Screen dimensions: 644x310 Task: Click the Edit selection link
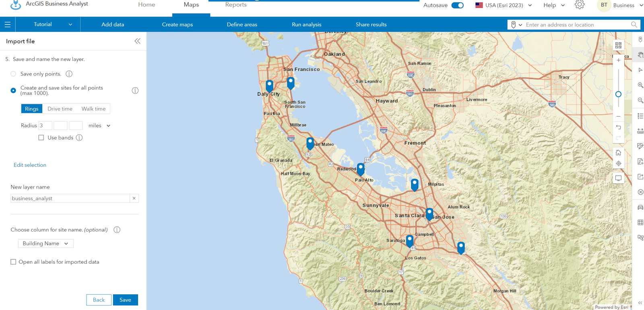click(30, 165)
